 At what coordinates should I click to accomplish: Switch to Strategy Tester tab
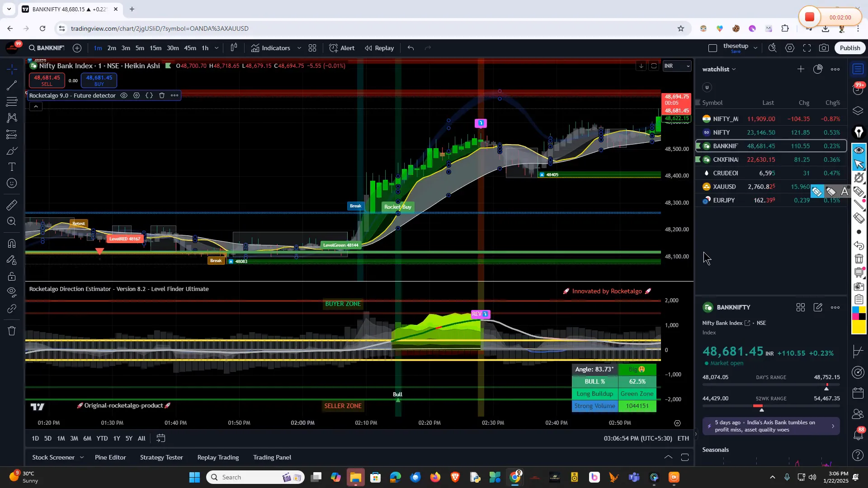point(161,457)
